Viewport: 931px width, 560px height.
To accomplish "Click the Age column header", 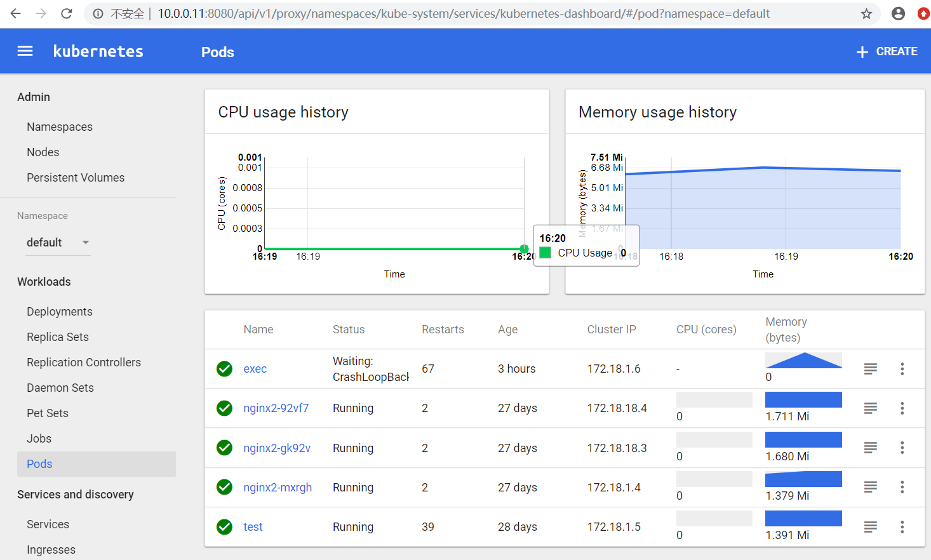I will point(507,330).
